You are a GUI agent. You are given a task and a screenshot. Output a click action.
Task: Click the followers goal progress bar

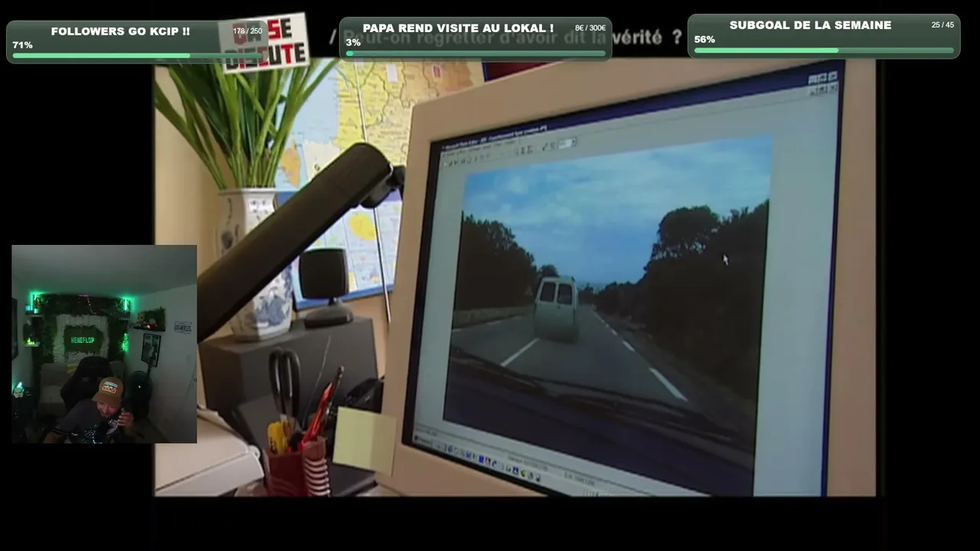[138, 56]
